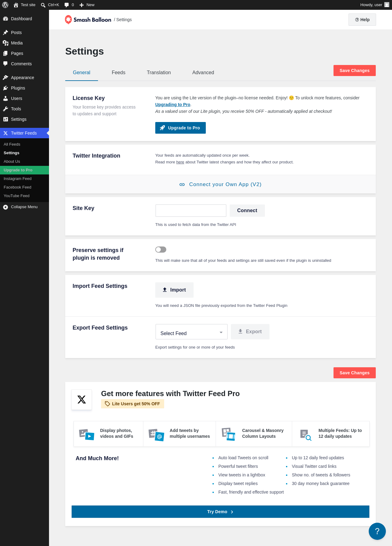Open Instagram Feed submenu item
Screen dimensions: 392x546
[x=24, y=179]
